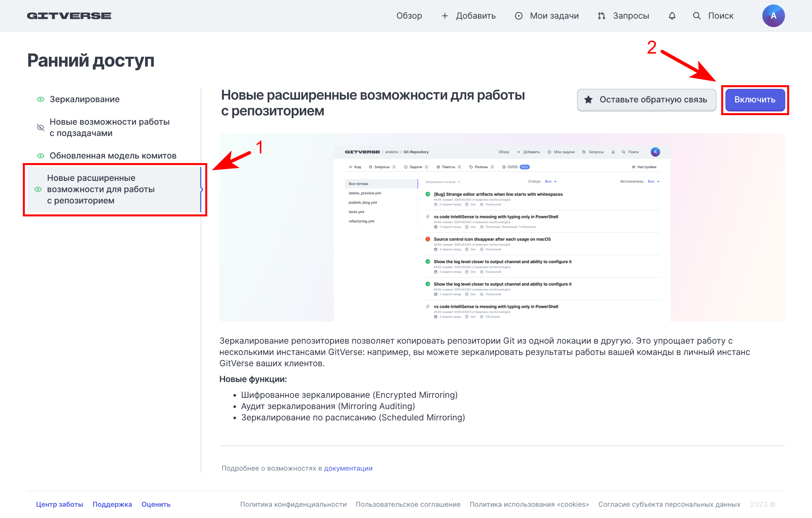
Task: Open Политика конфиденциальности
Action: [294, 504]
